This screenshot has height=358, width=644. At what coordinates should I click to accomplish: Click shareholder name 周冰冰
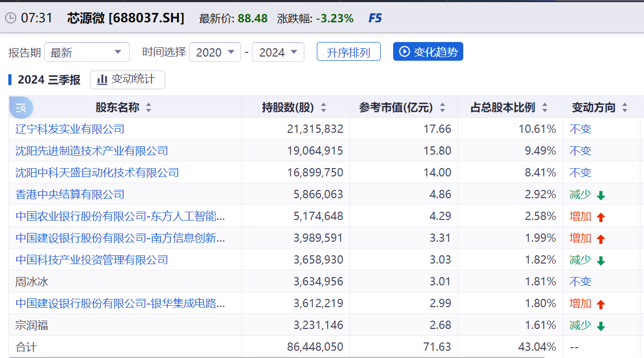click(32, 282)
